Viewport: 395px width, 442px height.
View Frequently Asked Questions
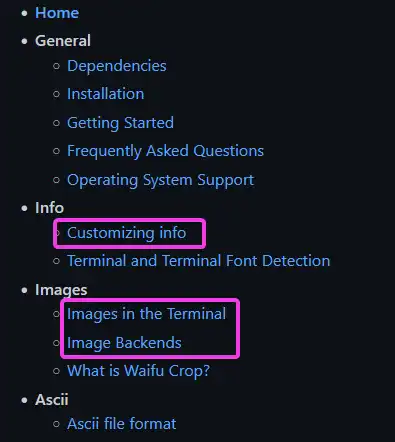pyautogui.click(x=165, y=151)
